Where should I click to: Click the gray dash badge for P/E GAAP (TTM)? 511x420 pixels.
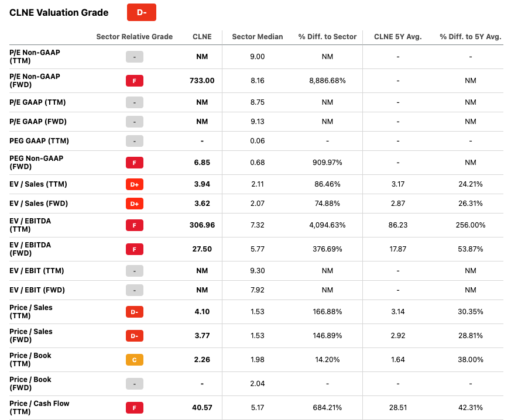coord(134,102)
